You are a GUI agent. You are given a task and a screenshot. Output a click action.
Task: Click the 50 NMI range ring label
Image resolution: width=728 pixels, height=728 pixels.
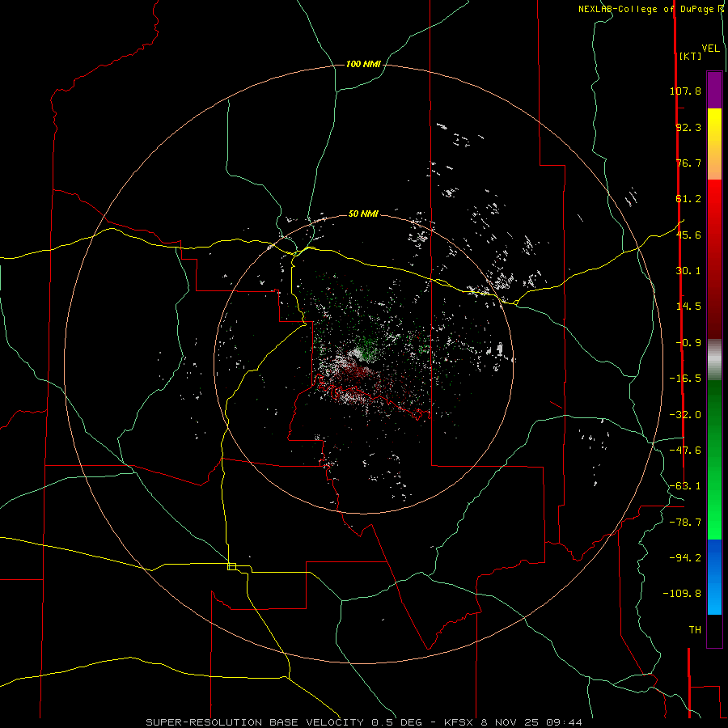pos(363,214)
